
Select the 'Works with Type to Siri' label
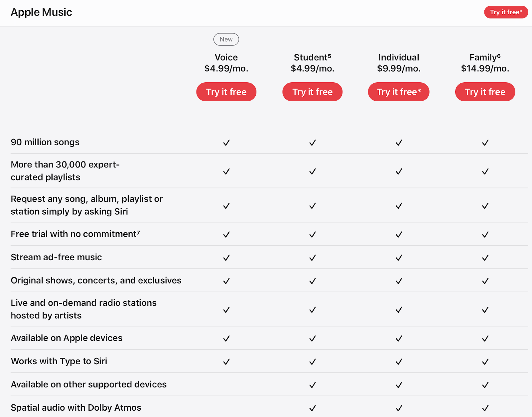[x=59, y=361]
